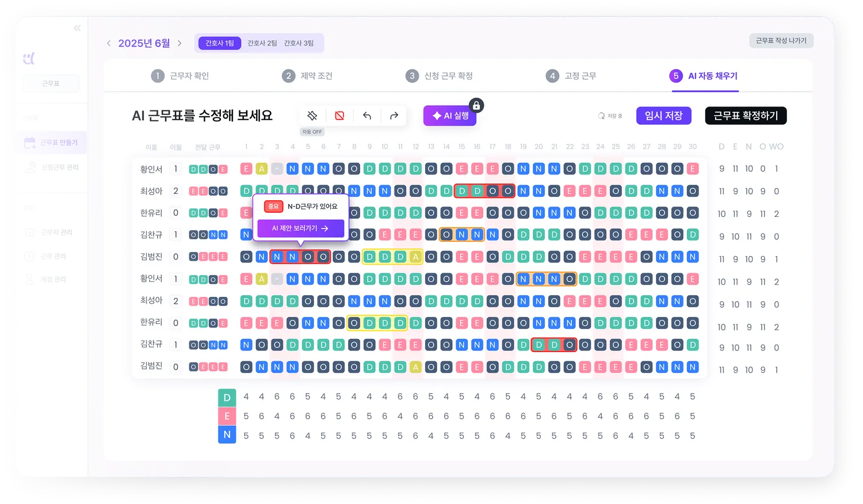Open 신청근무 관리 in the sidebar
Viewport: 863px width, 504px height.
point(52,167)
